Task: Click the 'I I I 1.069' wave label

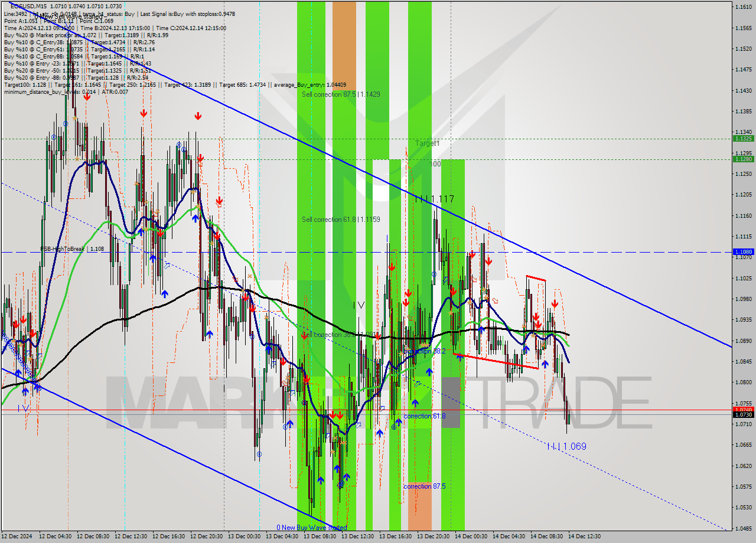Action: pos(566,446)
